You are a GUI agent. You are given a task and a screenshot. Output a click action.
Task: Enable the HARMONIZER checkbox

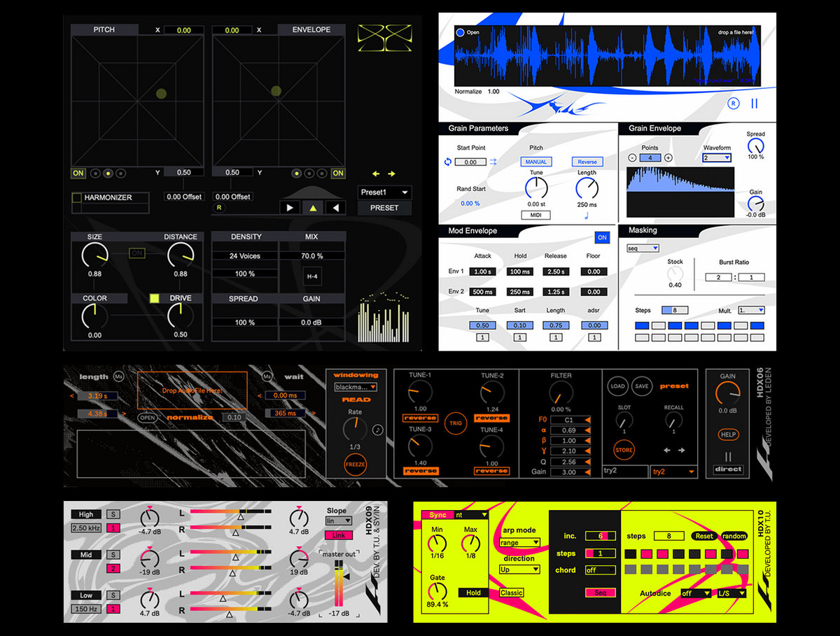pos(77,198)
